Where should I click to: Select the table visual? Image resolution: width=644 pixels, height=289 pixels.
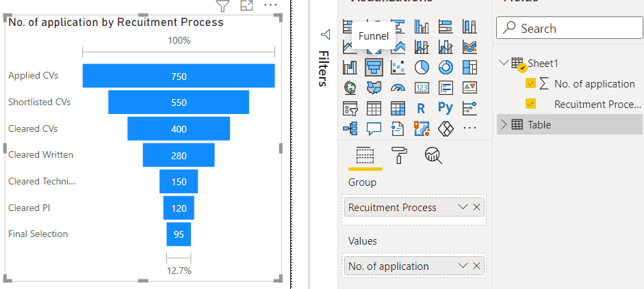click(374, 108)
